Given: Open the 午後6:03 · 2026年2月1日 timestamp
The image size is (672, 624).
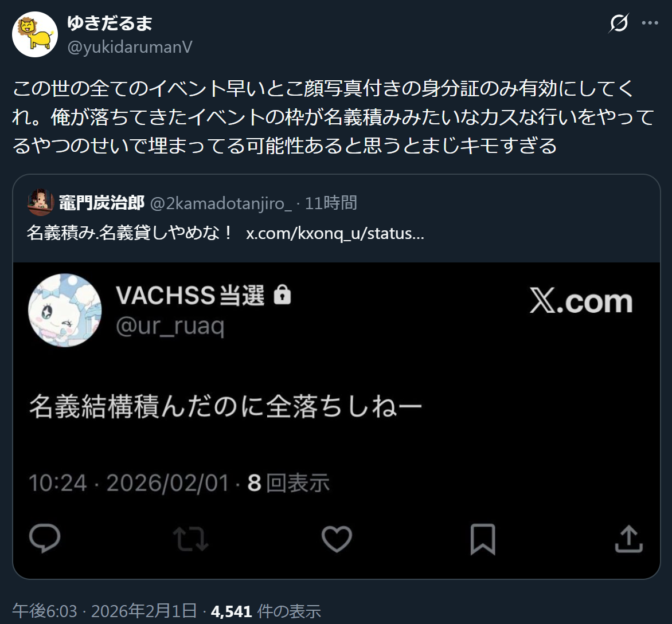Looking at the screenshot, I should pos(104,611).
